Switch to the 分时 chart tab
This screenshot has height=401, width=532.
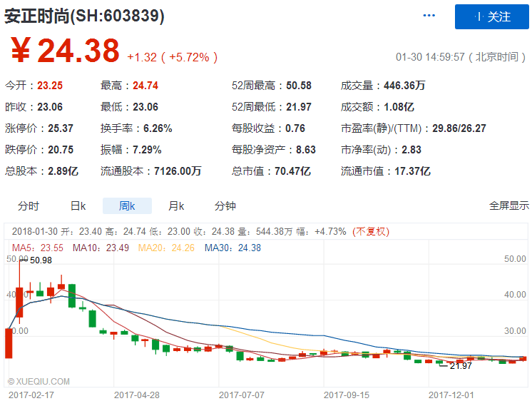coord(29,205)
